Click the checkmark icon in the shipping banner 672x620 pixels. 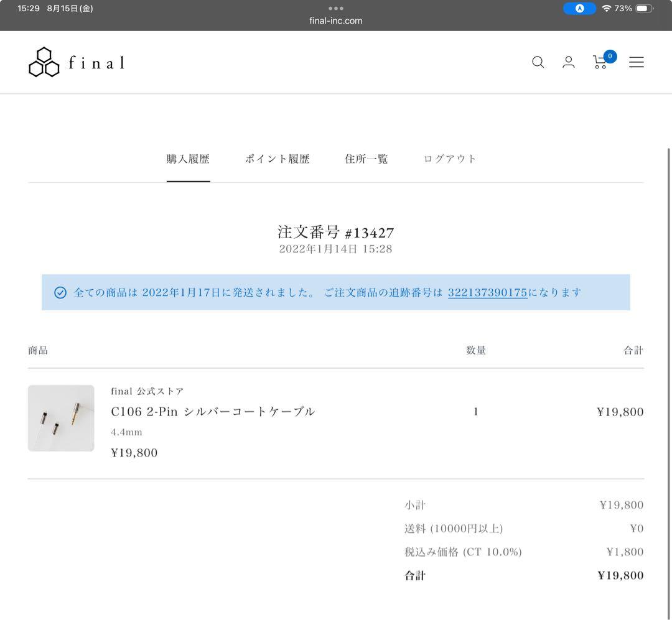pyautogui.click(x=60, y=292)
